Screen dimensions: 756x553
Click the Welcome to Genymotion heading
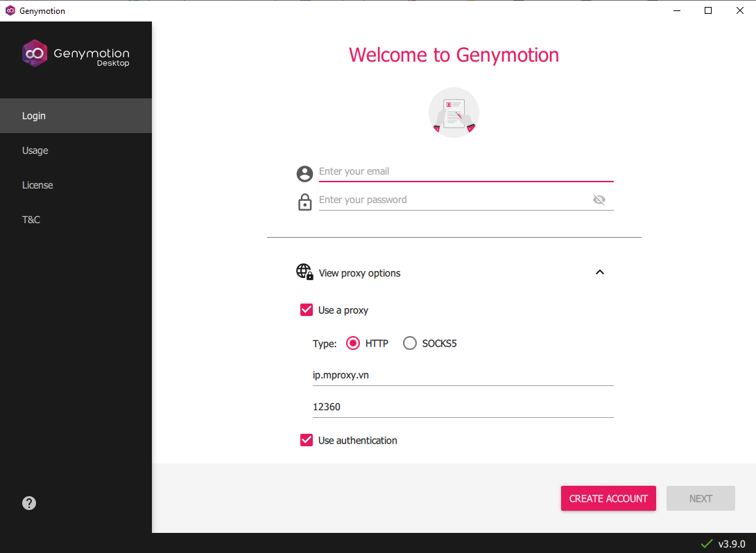point(454,55)
